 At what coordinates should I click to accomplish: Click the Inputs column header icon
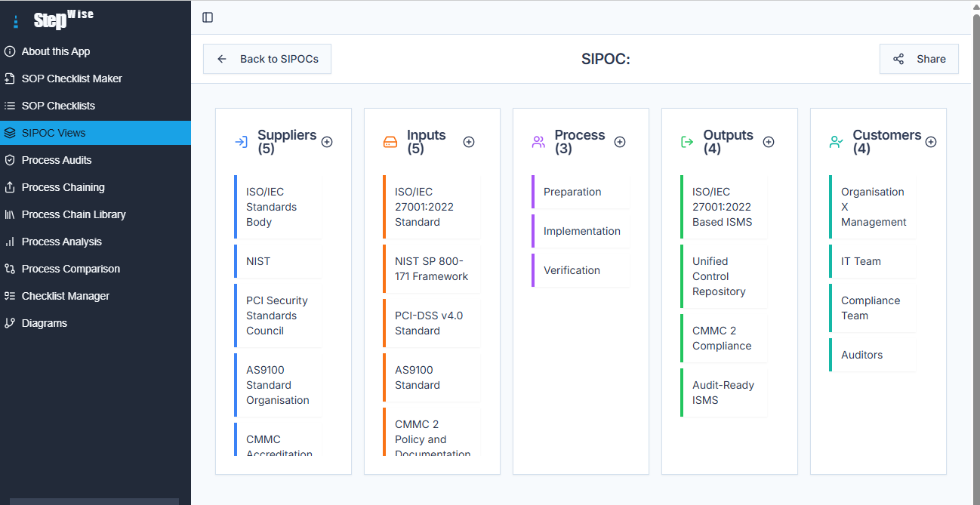coord(390,141)
